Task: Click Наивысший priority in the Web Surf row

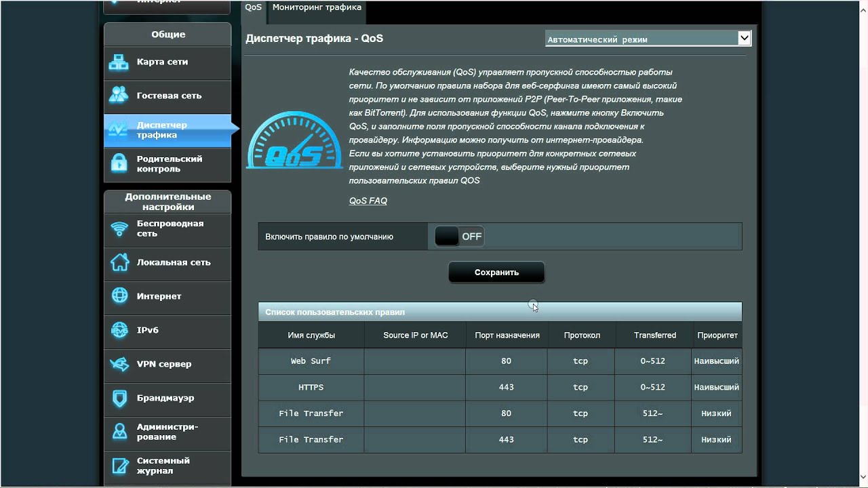Action: [717, 361]
